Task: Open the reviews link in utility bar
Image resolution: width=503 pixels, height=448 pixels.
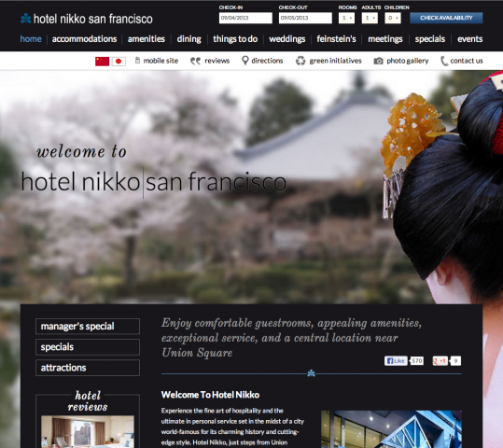Action: (217, 61)
